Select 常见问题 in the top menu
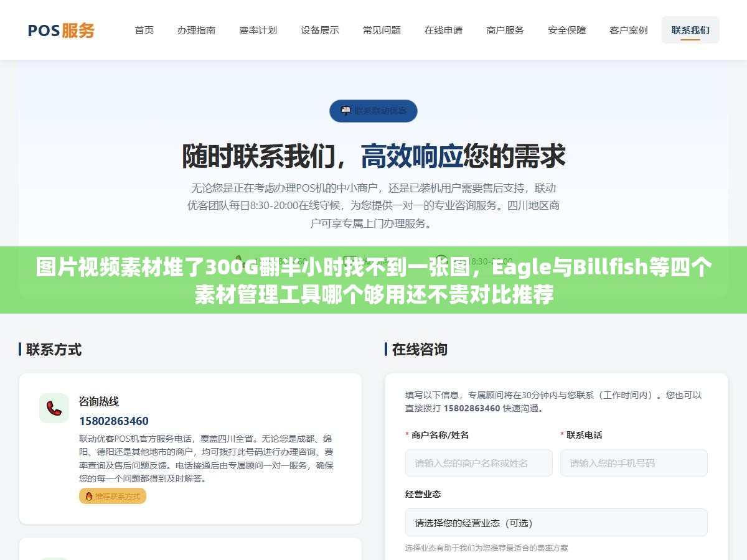 tap(382, 30)
